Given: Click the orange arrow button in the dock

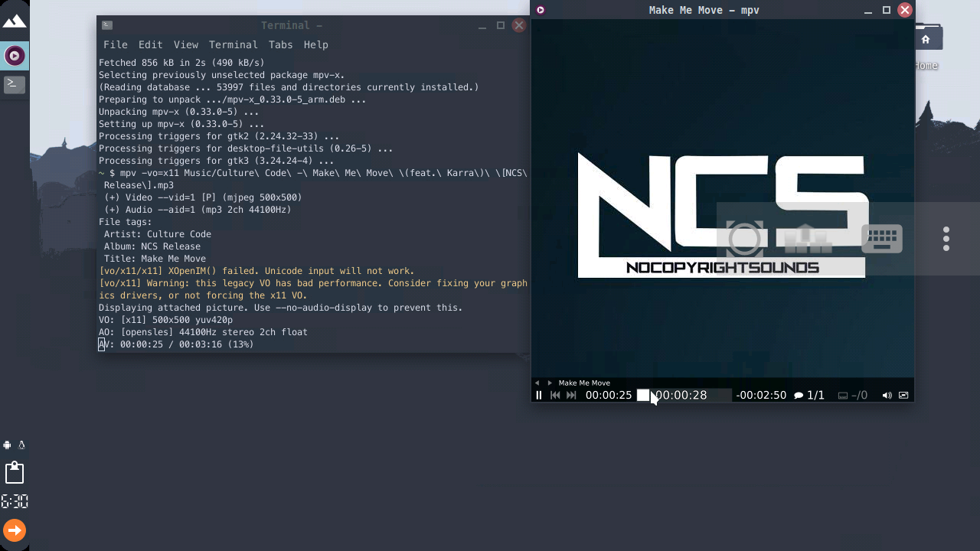Looking at the screenshot, I should (x=14, y=530).
